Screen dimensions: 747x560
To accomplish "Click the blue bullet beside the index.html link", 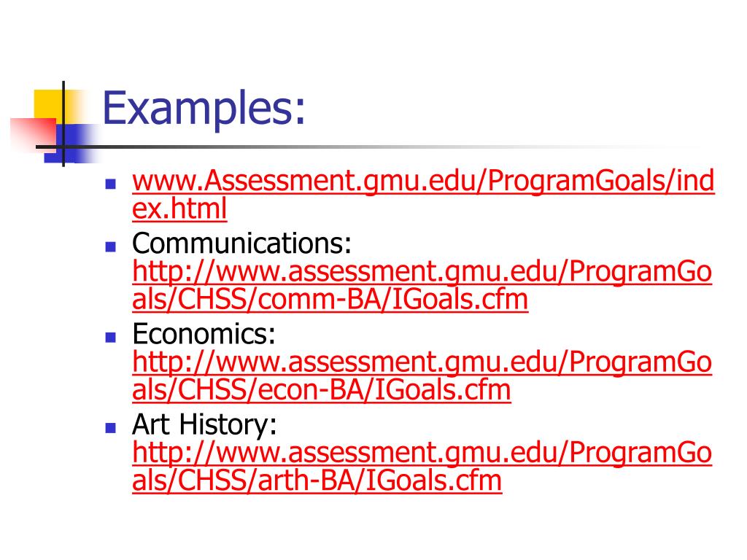I will pos(111,184).
